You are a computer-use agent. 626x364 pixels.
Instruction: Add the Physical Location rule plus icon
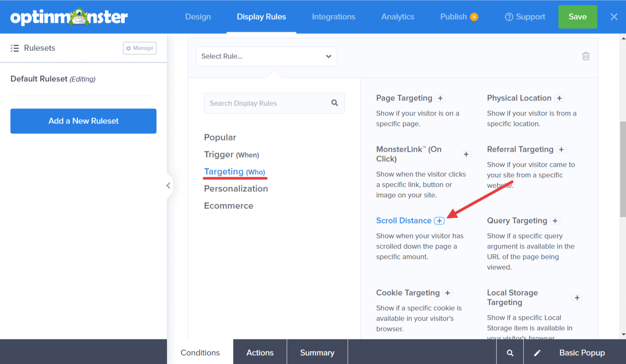[560, 98]
